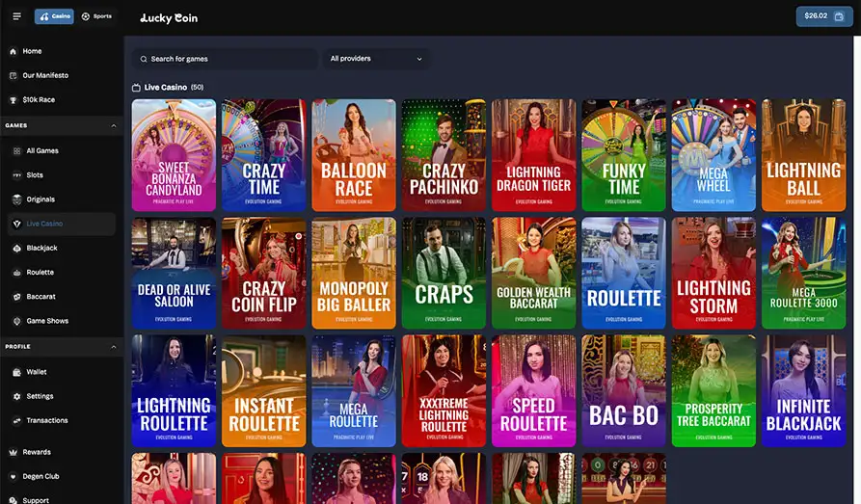Open the All providers dropdown
The image size is (861, 504).
point(377,59)
